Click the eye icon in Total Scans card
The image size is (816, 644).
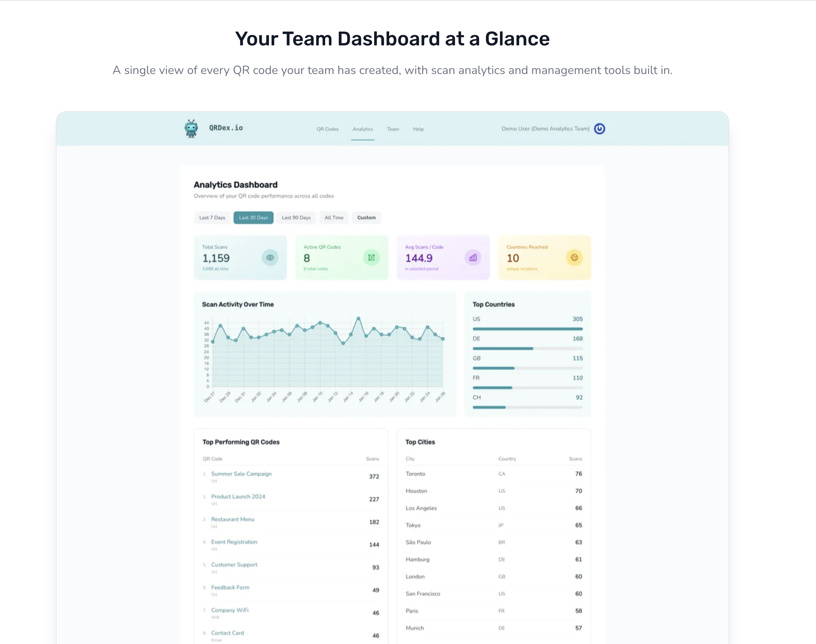tap(270, 258)
